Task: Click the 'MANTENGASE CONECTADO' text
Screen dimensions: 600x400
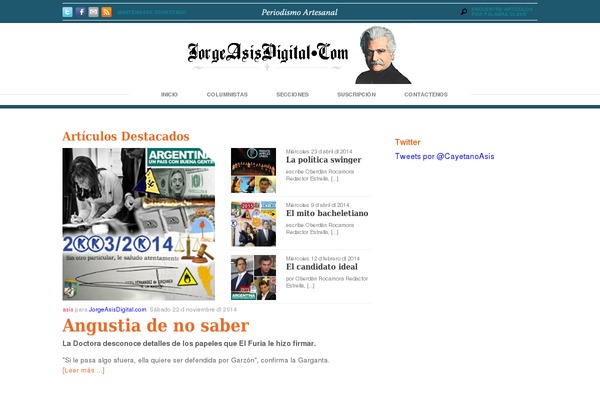Action: click(152, 12)
